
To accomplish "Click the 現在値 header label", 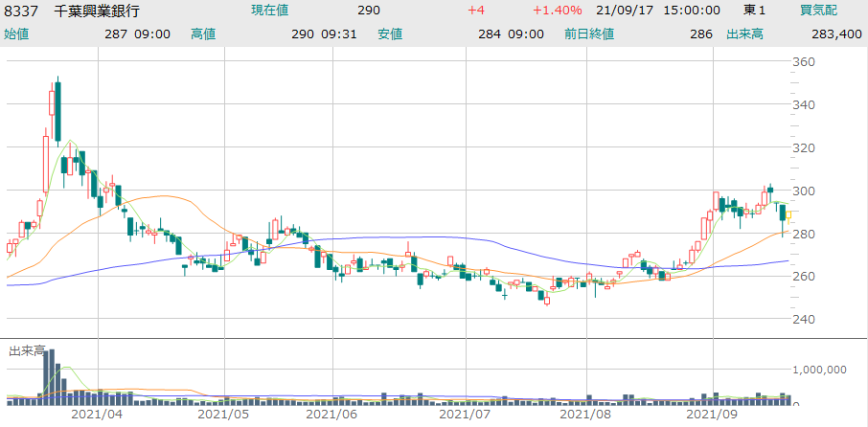I will coord(270,11).
